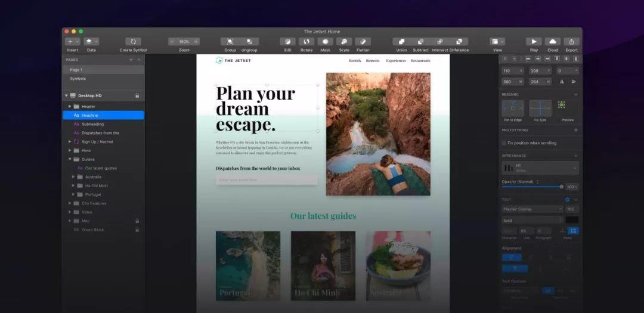Image resolution: width=644 pixels, height=313 pixels.
Task: Add a new page with plus
Action: click(131, 60)
